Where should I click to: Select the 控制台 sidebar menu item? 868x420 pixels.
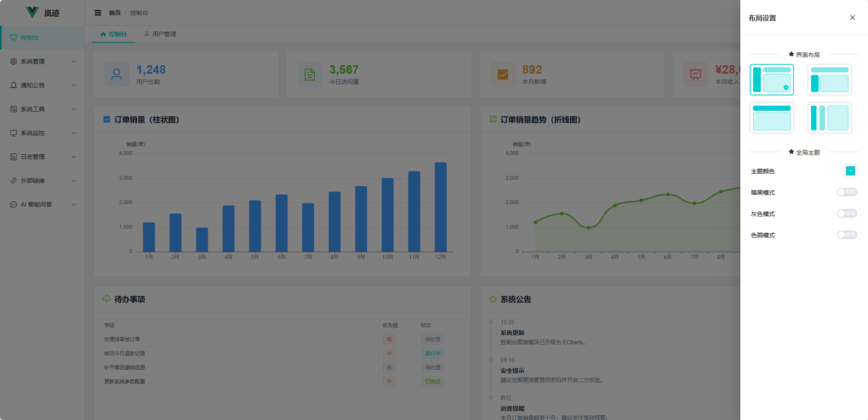30,37
